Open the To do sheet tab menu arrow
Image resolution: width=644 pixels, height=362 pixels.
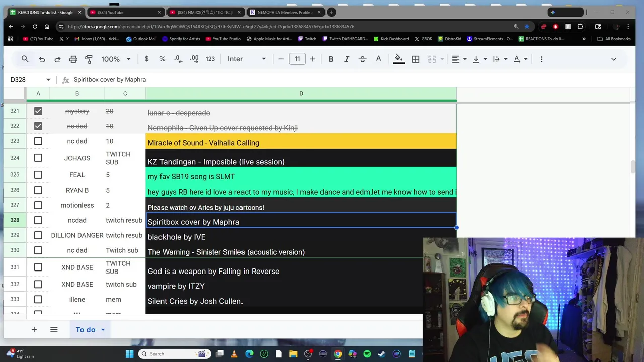pyautogui.click(x=103, y=330)
